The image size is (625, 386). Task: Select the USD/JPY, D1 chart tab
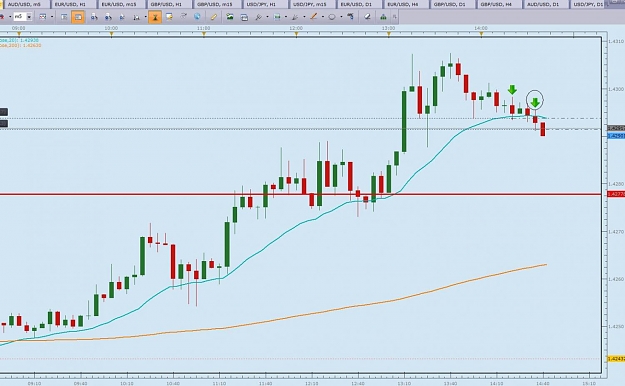point(589,4)
